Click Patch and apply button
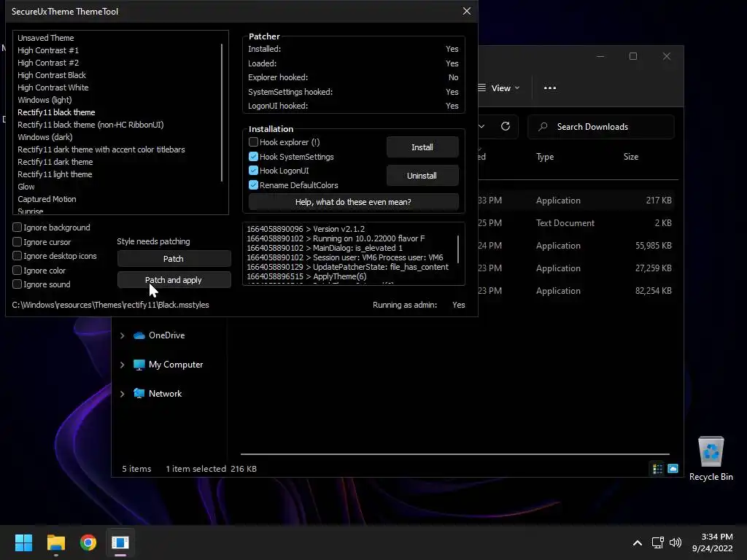Viewport: 747px width, 560px height. click(174, 280)
